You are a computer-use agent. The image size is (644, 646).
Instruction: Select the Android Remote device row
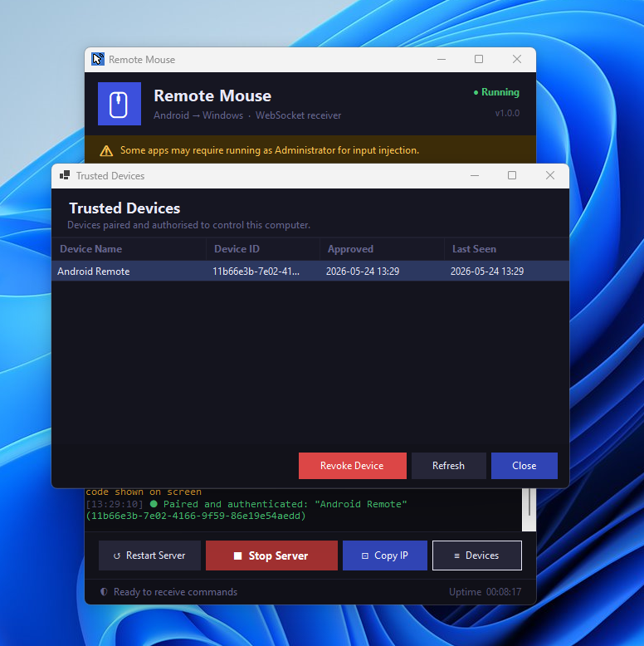(x=310, y=271)
